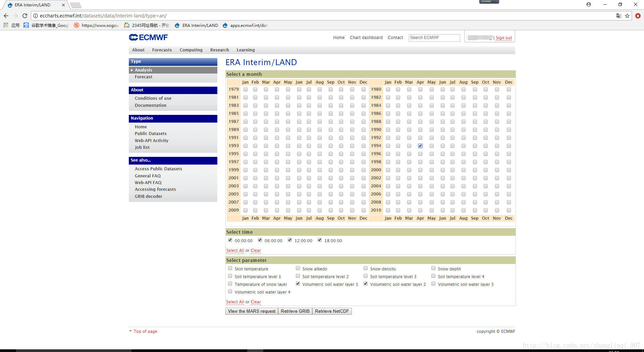Uncheck the 1994 April checkbox
644x352 pixels.
pyautogui.click(x=420, y=146)
